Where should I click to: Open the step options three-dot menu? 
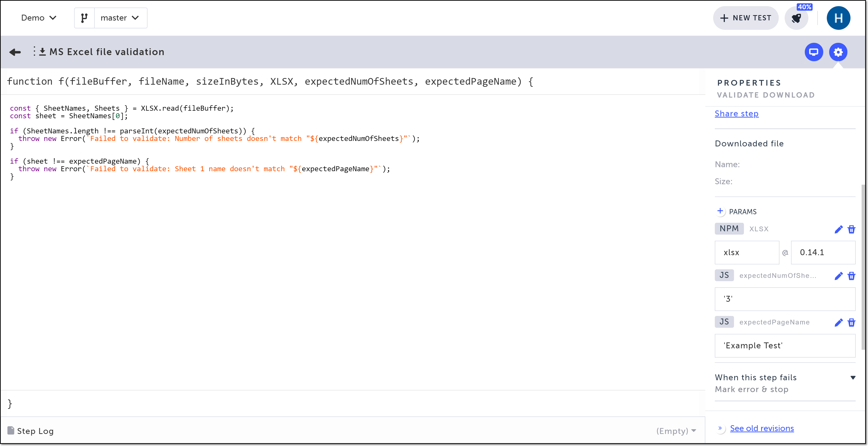(34, 52)
